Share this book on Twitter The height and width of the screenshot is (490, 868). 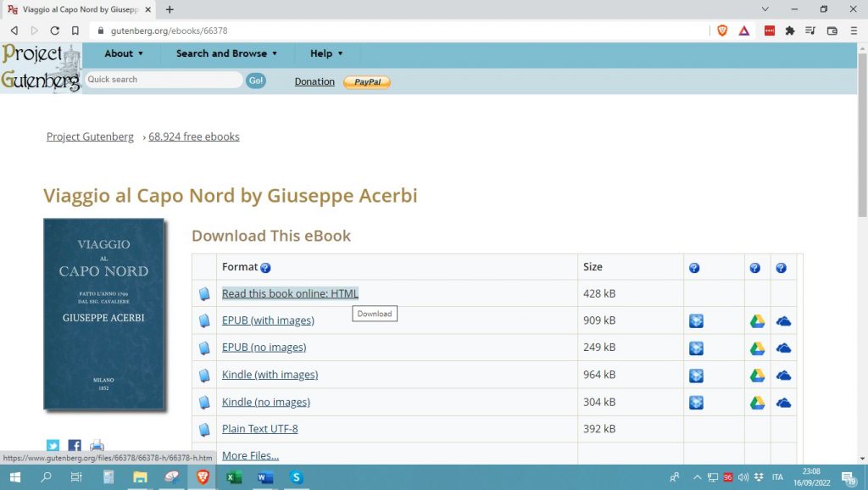tap(53, 446)
